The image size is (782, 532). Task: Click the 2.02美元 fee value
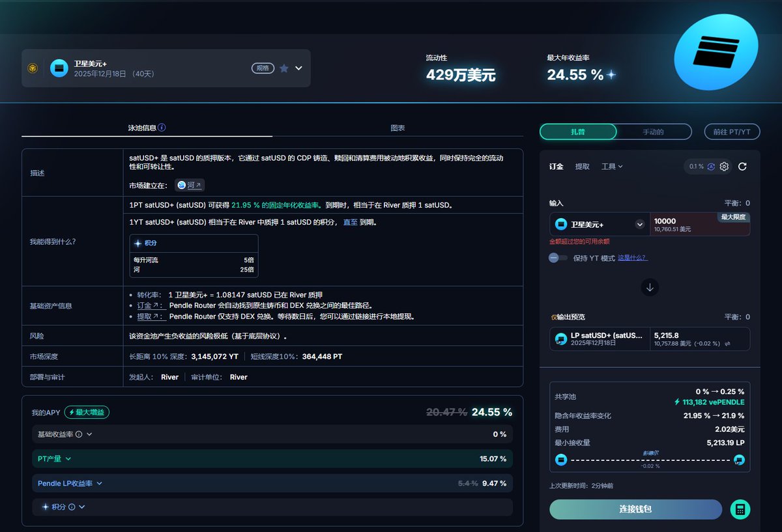click(x=730, y=429)
